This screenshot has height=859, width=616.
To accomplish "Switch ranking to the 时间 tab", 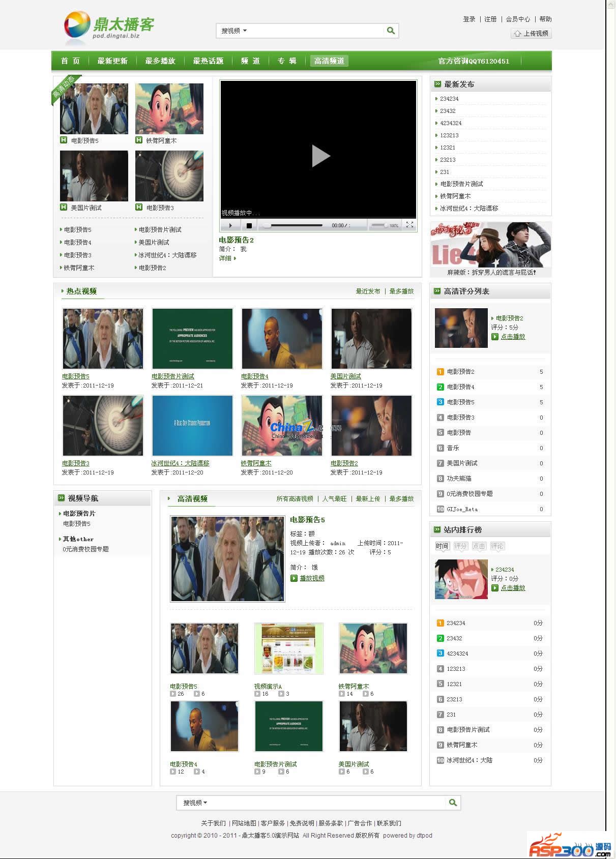I will pos(442,546).
